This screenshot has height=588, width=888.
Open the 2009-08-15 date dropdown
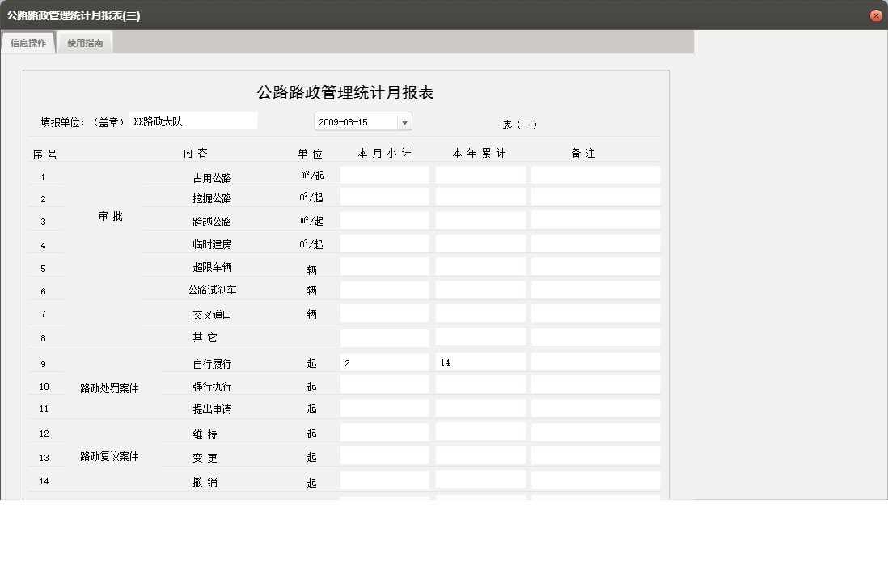click(x=356, y=121)
